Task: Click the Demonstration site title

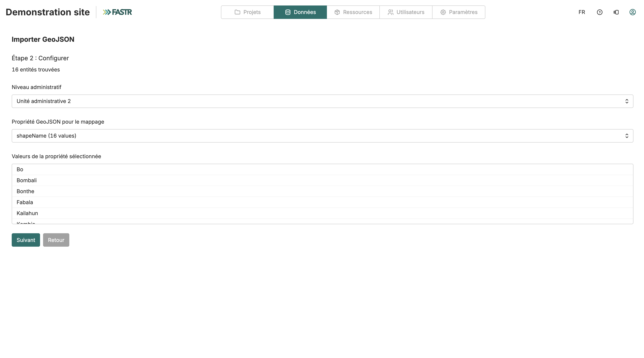Action: pos(48,12)
